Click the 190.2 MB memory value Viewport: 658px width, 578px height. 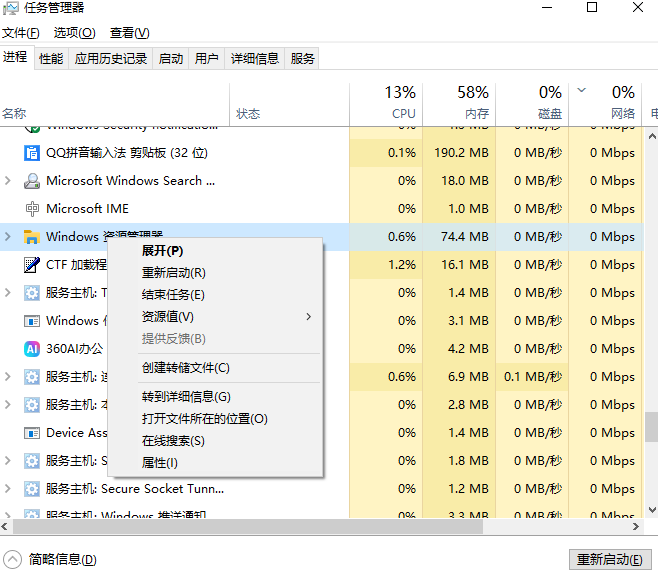pos(461,153)
